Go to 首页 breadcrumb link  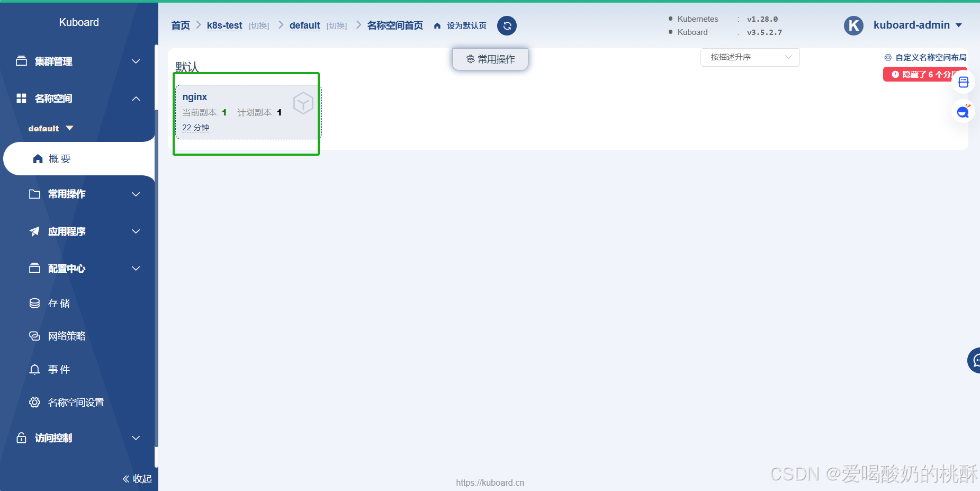click(x=181, y=25)
